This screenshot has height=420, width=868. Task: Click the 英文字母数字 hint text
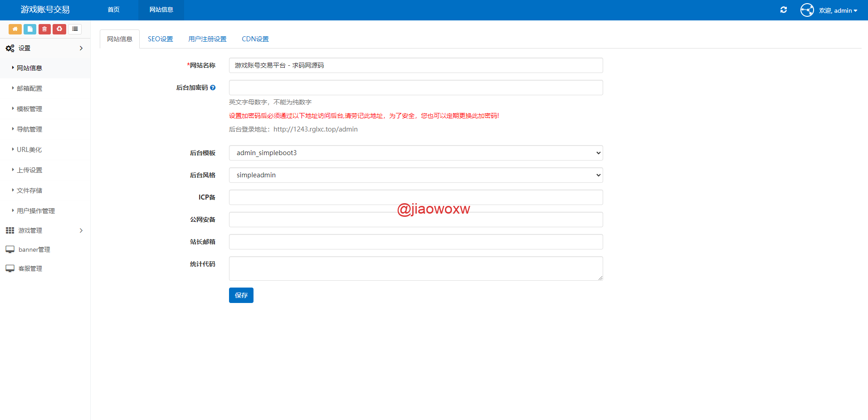coord(270,102)
